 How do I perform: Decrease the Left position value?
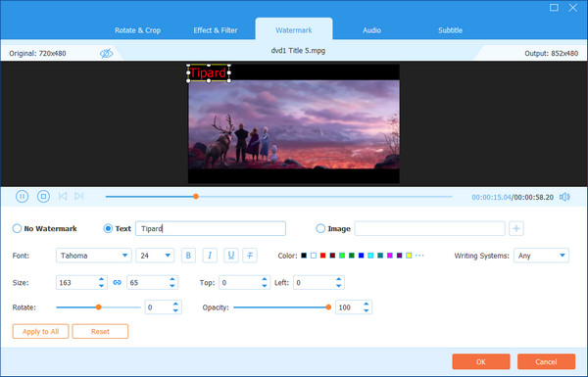coord(338,286)
